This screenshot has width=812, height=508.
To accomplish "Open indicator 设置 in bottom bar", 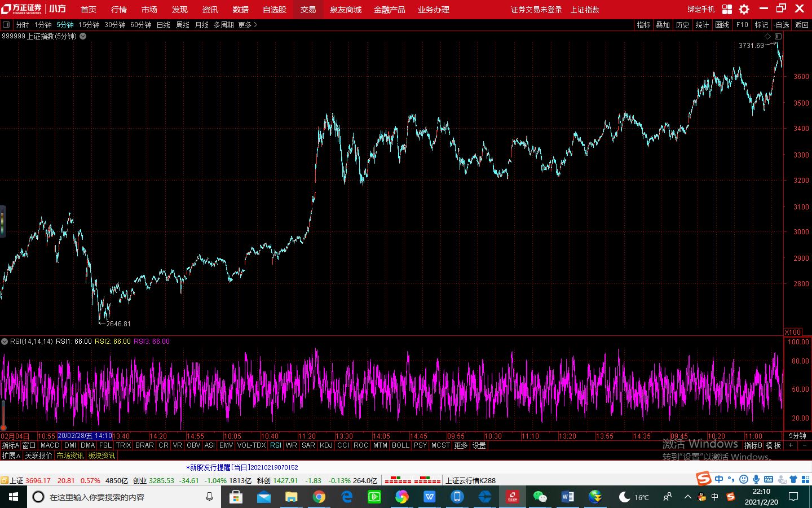I will (x=479, y=445).
